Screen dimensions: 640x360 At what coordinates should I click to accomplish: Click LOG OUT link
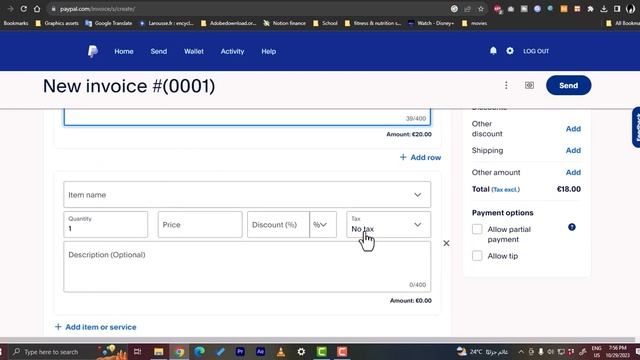[x=536, y=51]
